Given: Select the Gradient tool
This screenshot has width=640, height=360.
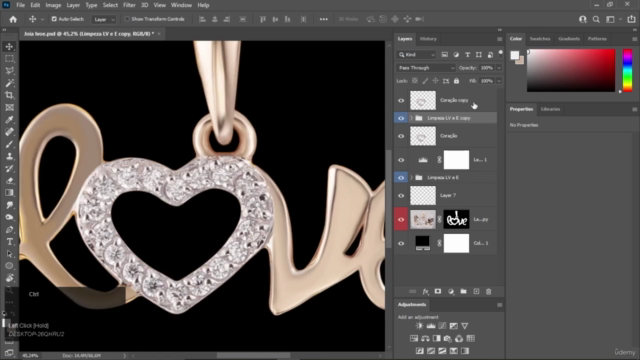Looking at the screenshot, I should (x=9, y=193).
